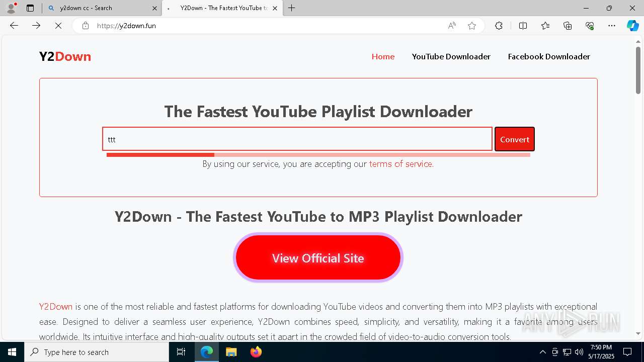
Task: Toggle Split screen icon
Action: [x=523, y=26]
